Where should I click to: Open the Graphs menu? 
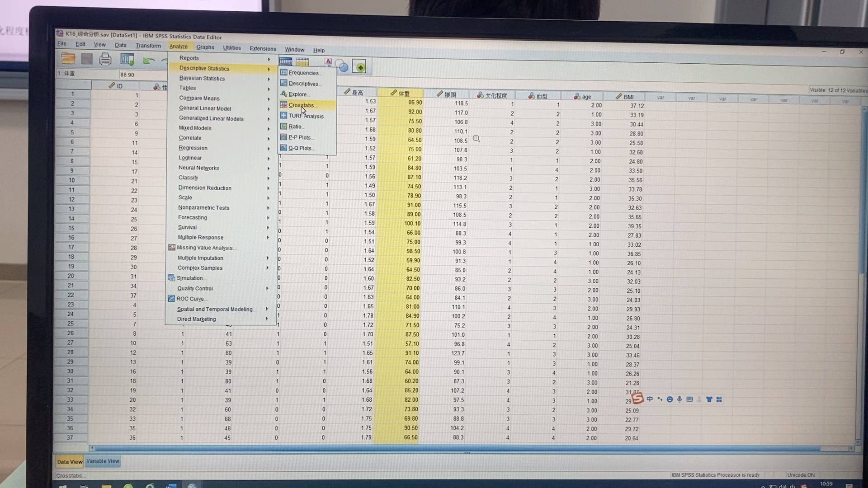tap(205, 47)
